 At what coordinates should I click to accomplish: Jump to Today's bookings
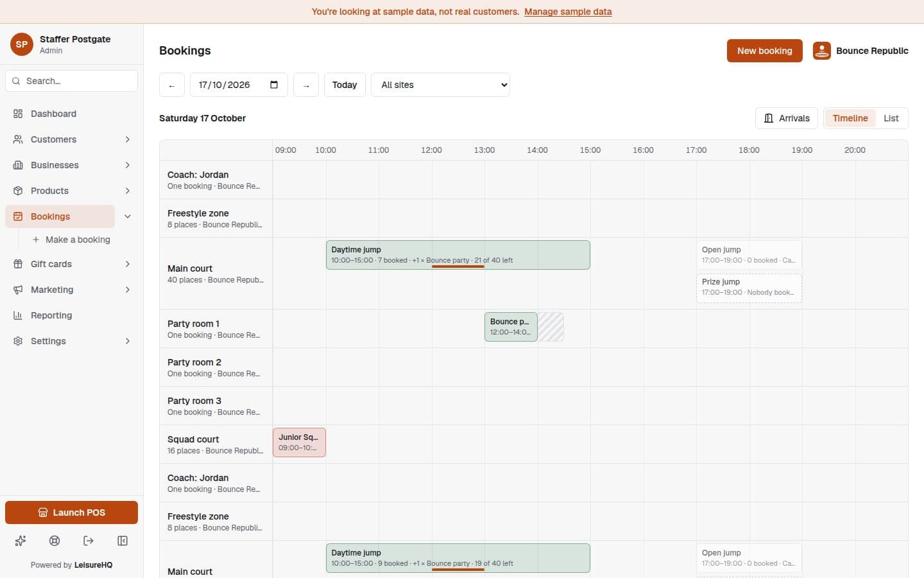[x=345, y=85]
